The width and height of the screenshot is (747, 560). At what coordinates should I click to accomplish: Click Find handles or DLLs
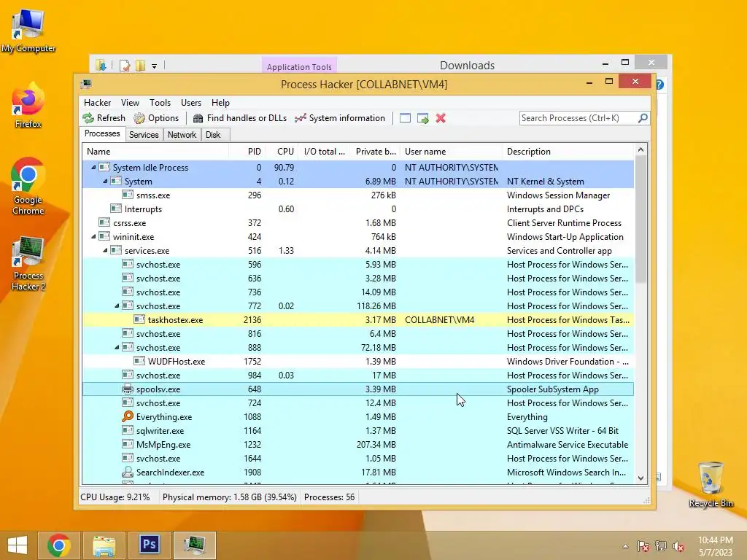[239, 118]
